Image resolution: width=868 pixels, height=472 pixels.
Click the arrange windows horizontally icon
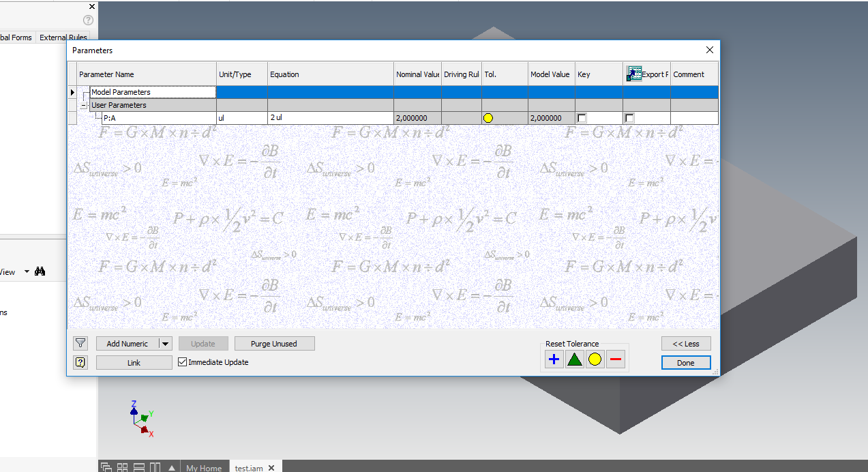pos(138,466)
